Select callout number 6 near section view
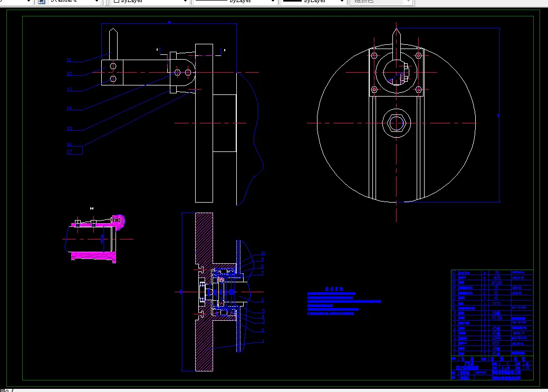 point(263,300)
